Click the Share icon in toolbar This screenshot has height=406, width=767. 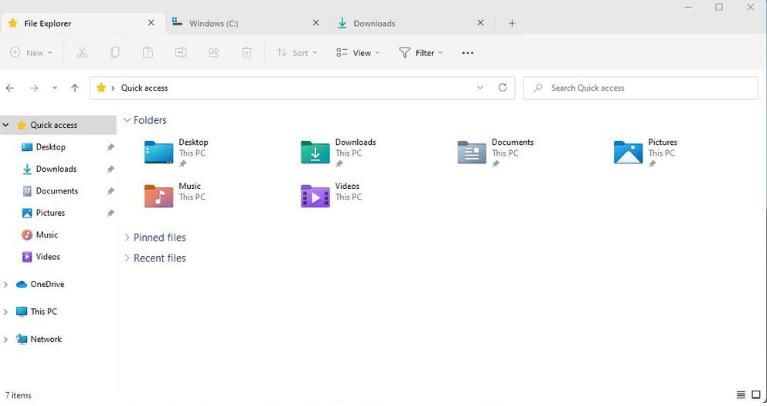coord(214,52)
